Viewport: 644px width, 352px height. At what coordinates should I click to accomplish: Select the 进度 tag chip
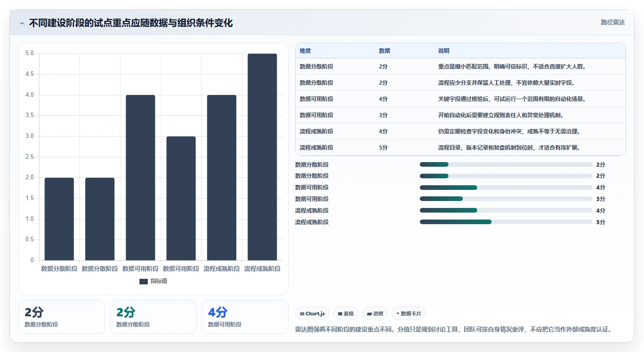pyautogui.click(x=375, y=314)
